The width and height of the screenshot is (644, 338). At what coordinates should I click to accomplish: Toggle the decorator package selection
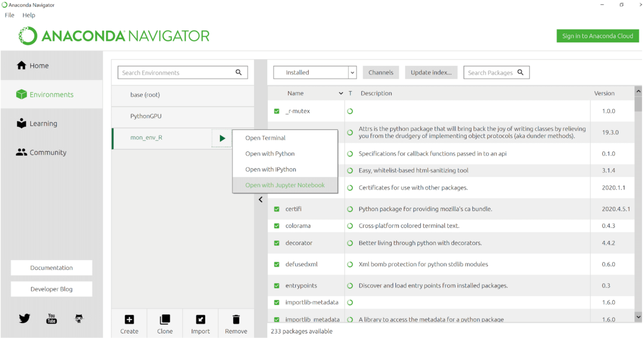tap(276, 243)
